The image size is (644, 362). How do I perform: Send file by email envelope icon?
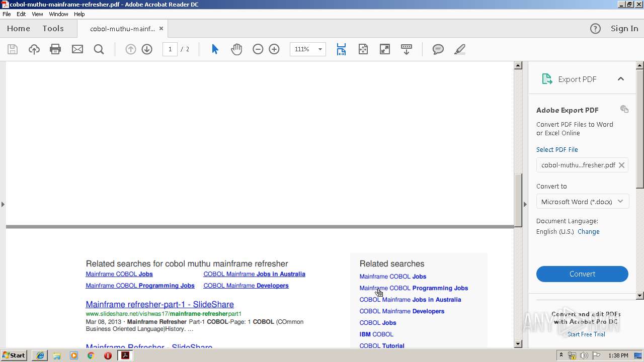[x=77, y=49]
